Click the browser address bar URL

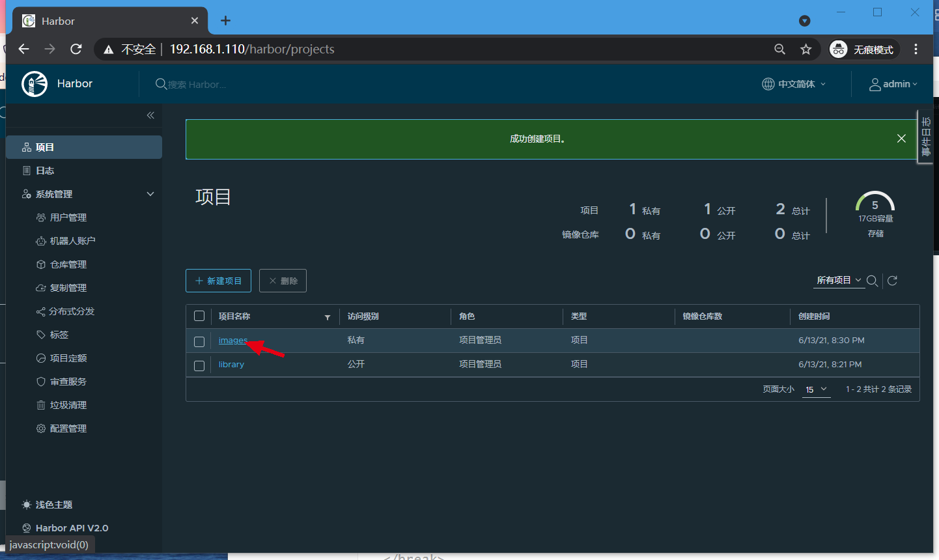(252, 49)
